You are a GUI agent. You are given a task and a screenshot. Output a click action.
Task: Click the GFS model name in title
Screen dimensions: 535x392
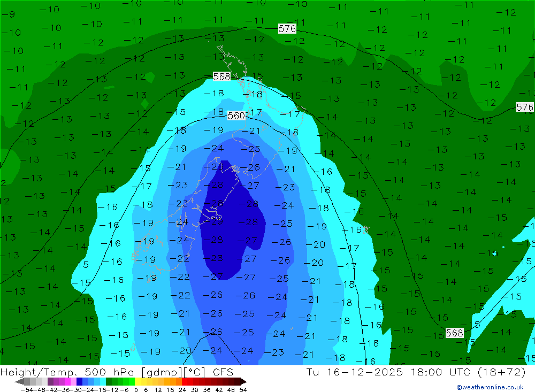[223, 372]
